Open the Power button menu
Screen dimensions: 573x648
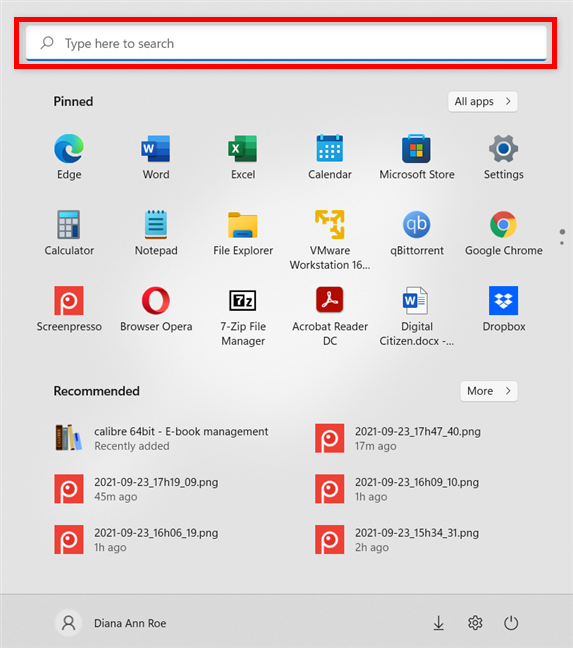pos(511,623)
